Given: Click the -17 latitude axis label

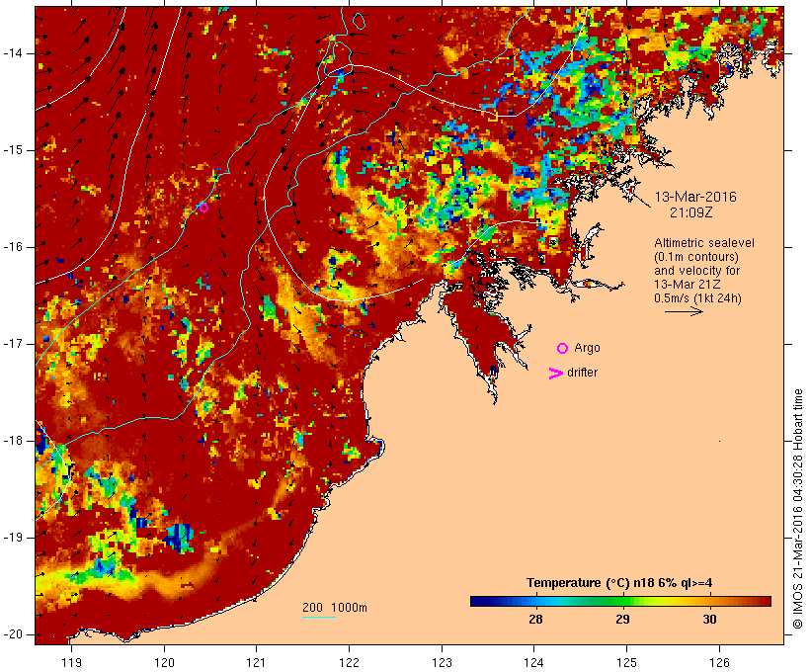Looking at the screenshot, I should [13, 344].
